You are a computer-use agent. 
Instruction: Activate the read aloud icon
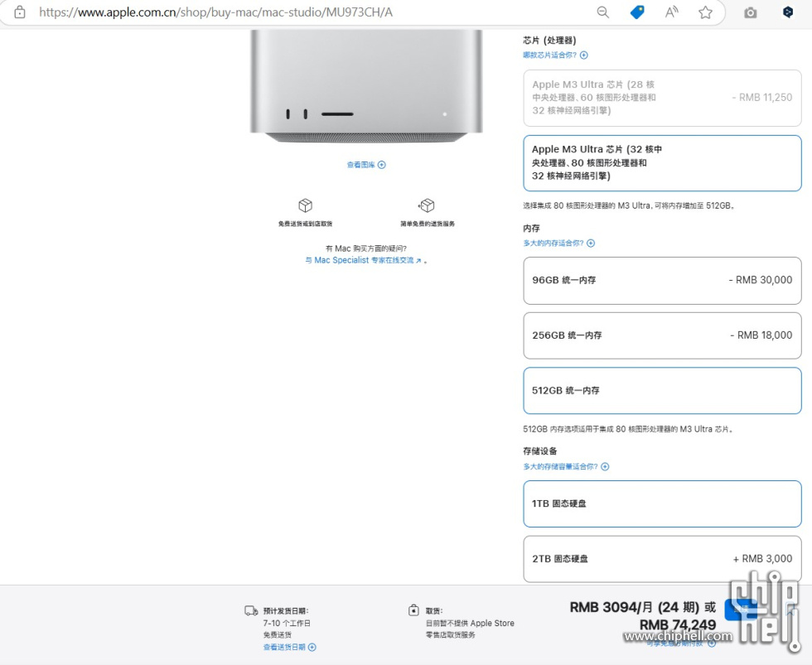click(x=672, y=12)
